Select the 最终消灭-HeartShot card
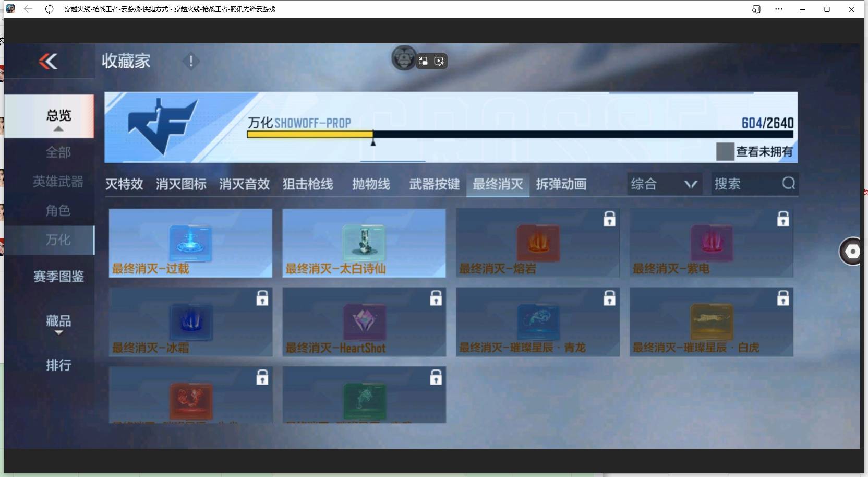Viewport: 868px width, 477px height. point(364,322)
